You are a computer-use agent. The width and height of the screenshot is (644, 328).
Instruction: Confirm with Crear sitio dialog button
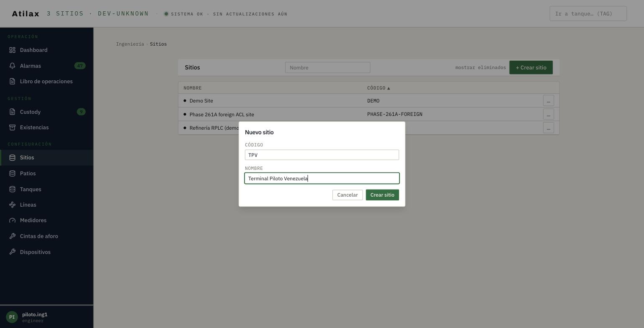pyautogui.click(x=382, y=195)
